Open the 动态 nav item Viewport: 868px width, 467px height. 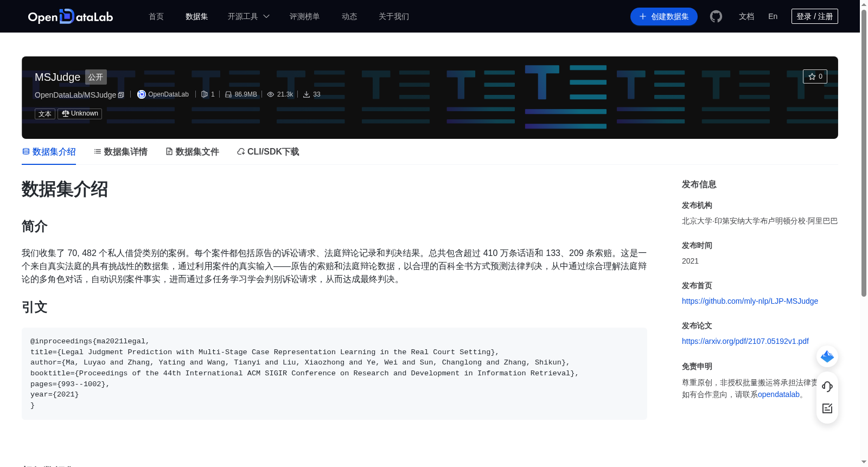[x=349, y=16]
